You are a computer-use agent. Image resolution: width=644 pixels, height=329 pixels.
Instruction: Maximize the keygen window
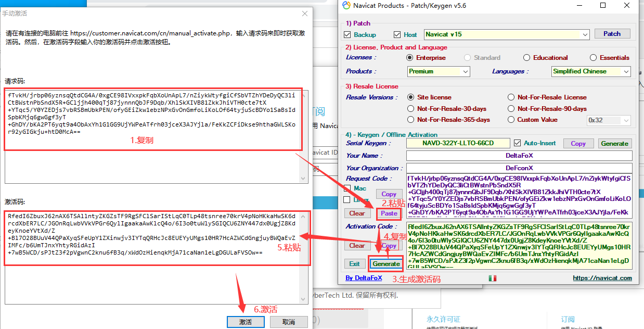pos(603,6)
